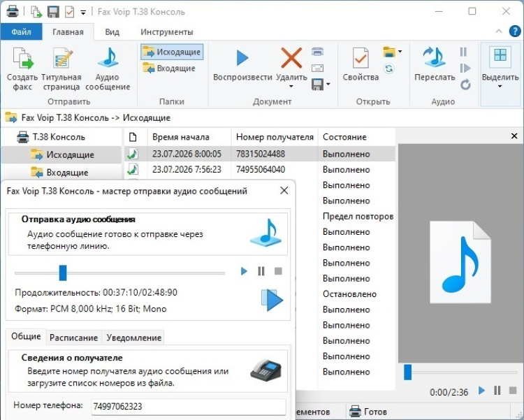Viewport: 524px width, 420px height.
Task: Switch to the Главная ribbon tab
Action: tap(68, 31)
